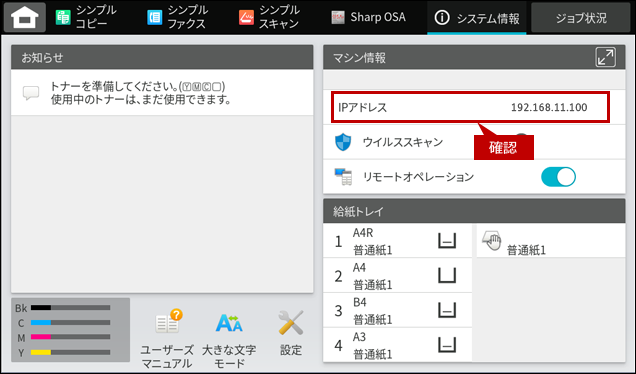Select the toner preparation notice message

pos(162,92)
